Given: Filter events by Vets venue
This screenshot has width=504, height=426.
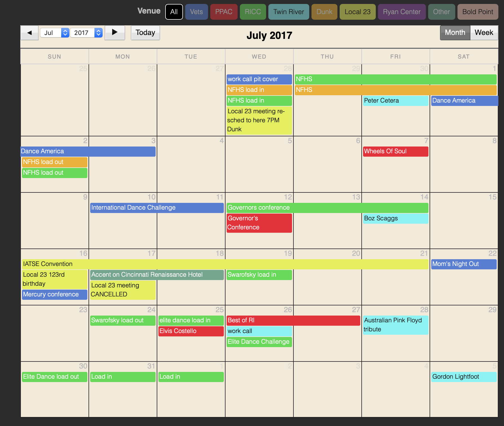Looking at the screenshot, I should tap(196, 12).
